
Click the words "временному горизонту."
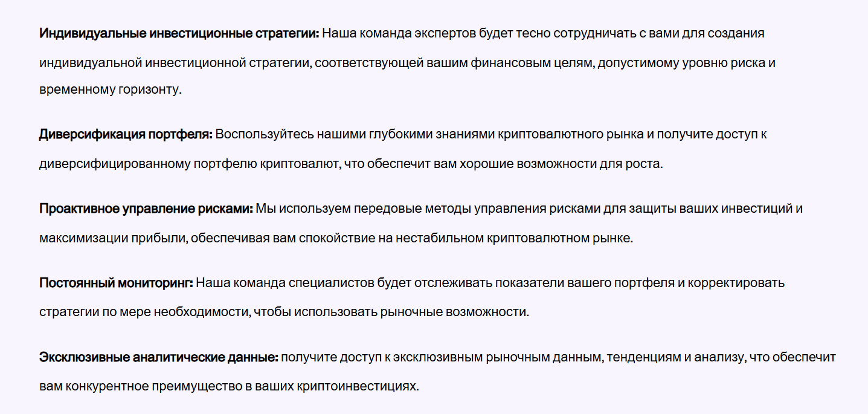pos(111,89)
